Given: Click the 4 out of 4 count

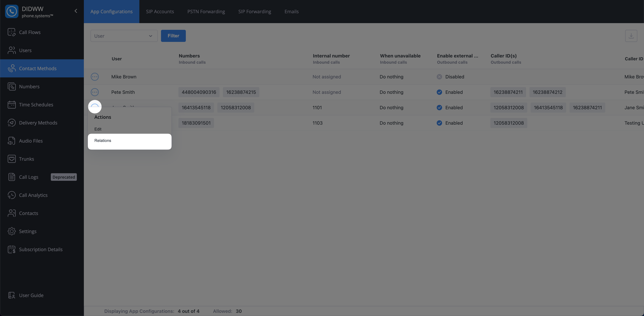Looking at the screenshot, I should [x=189, y=311].
